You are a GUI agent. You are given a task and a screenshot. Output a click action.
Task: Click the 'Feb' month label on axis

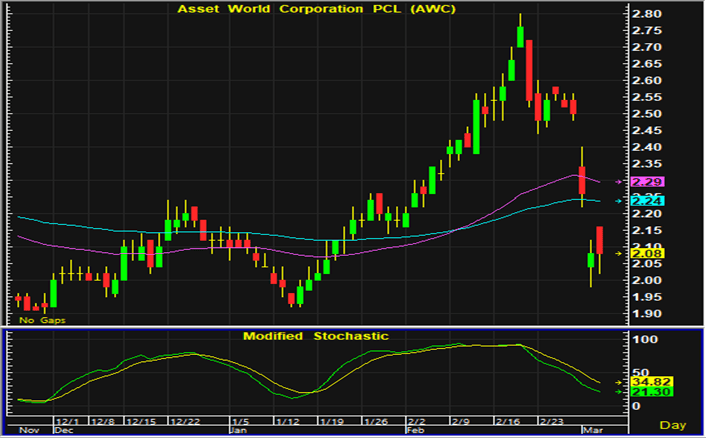pyautogui.click(x=412, y=430)
